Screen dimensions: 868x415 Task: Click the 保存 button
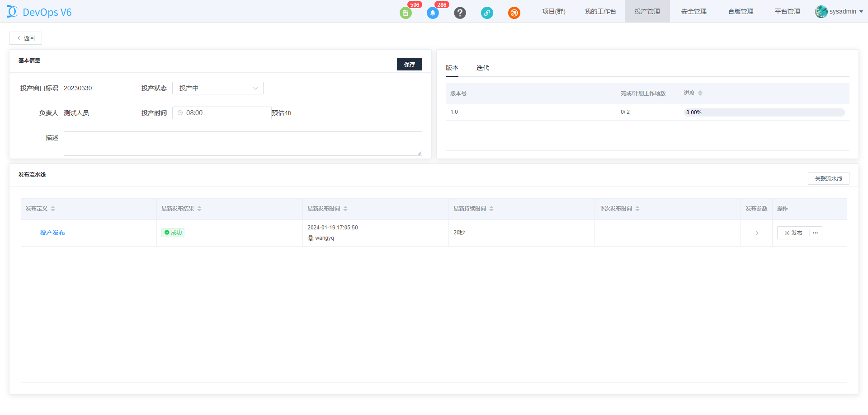point(409,64)
